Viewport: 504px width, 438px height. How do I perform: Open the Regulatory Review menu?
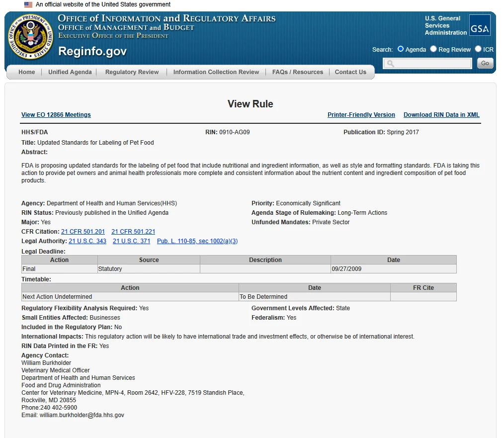click(x=132, y=72)
